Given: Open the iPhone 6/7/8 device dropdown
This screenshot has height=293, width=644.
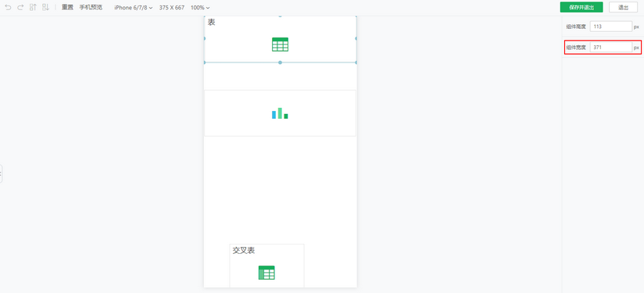Looking at the screenshot, I should 134,8.
